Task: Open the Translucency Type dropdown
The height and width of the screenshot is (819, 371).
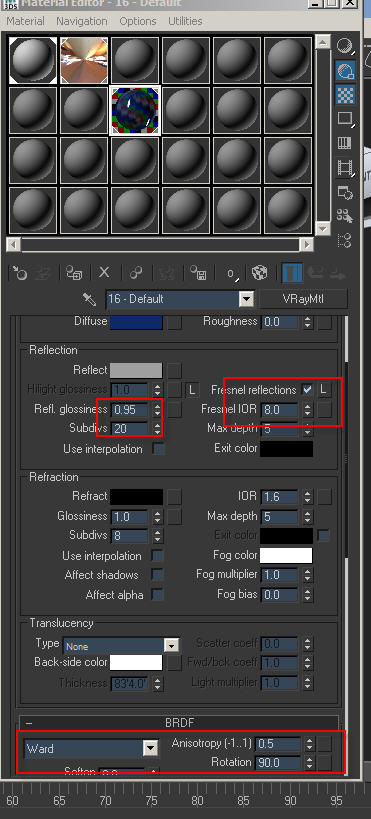Action: (121, 646)
